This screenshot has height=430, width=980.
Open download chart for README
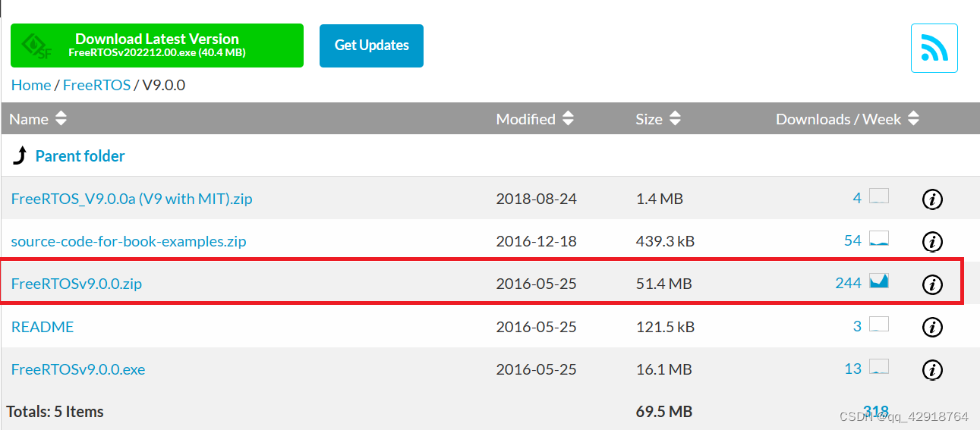879,325
